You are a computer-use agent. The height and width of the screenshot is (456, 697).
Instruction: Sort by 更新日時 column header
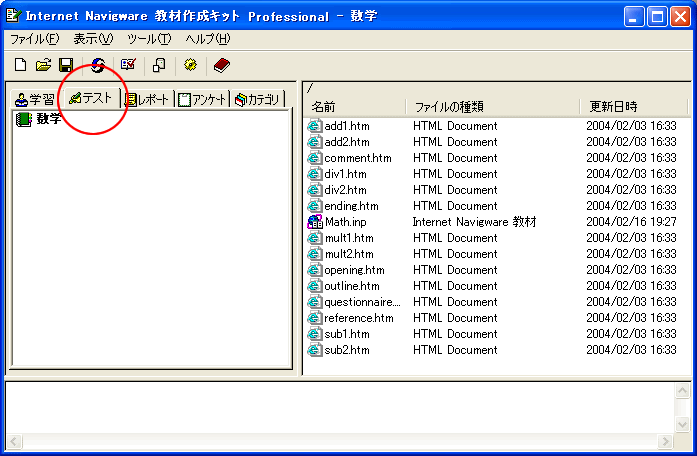[633, 107]
